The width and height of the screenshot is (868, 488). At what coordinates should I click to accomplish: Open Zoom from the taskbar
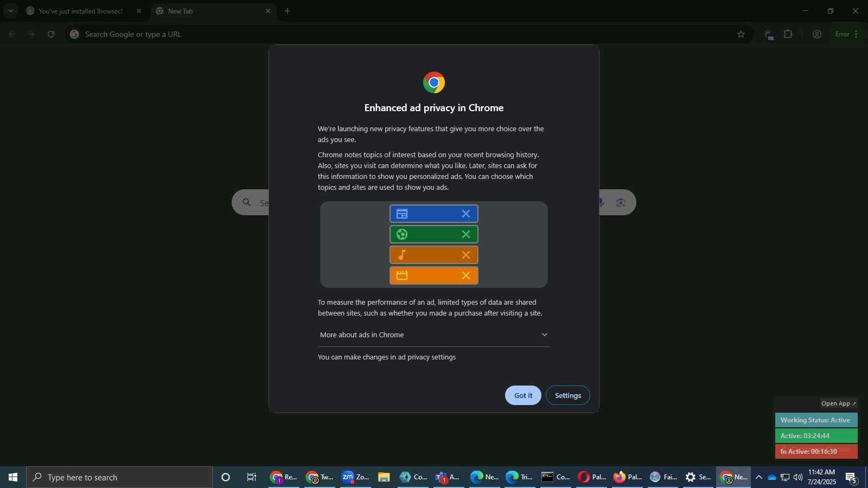pyautogui.click(x=355, y=477)
